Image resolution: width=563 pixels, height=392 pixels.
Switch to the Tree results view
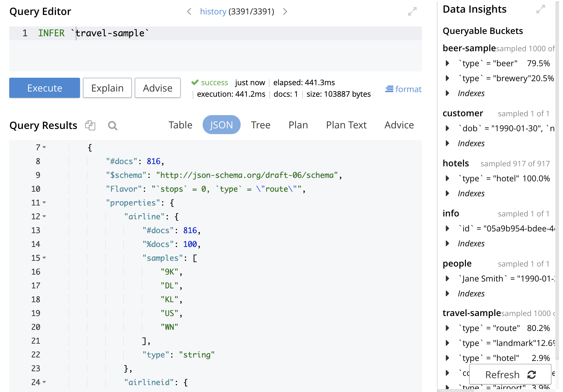(260, 125)
